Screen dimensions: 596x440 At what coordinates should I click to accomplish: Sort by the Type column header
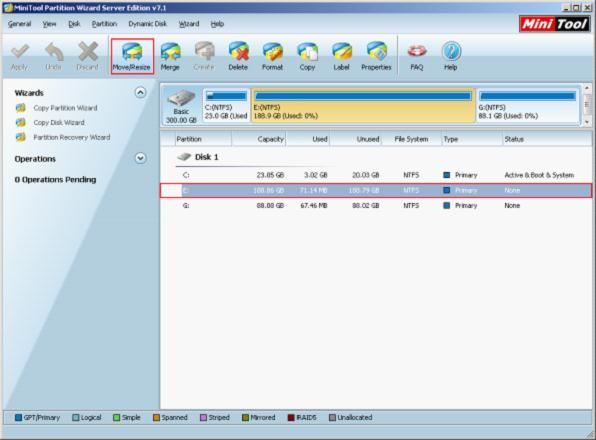point(472,139)
